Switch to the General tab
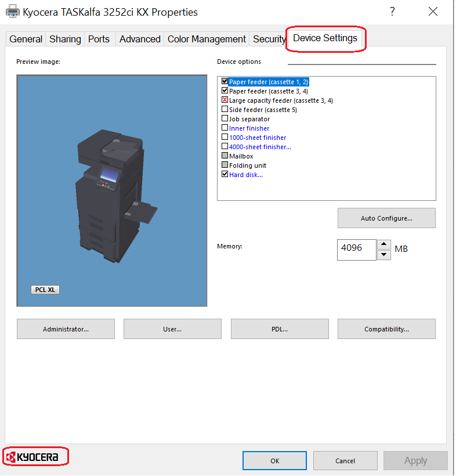 (x=26, y=39)
